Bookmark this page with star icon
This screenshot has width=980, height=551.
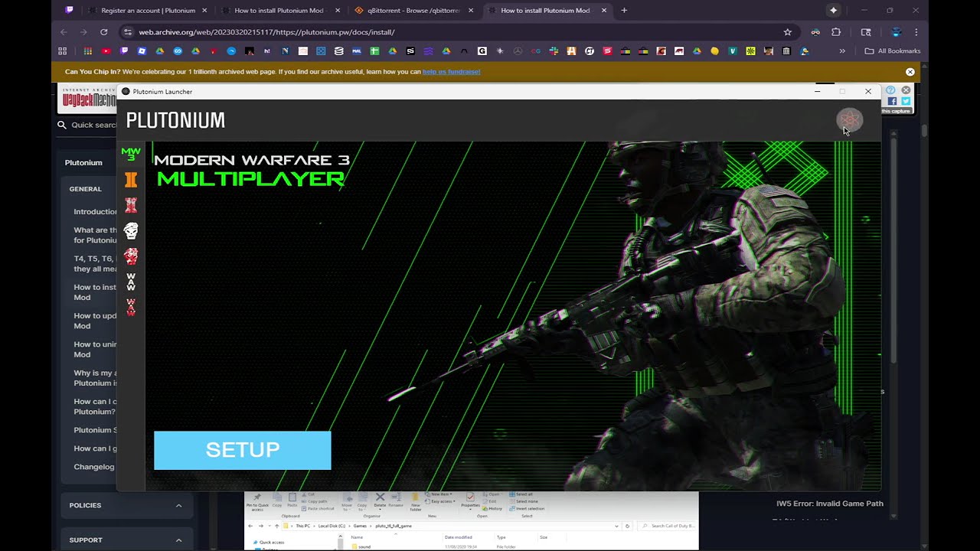tap(787, 32)
